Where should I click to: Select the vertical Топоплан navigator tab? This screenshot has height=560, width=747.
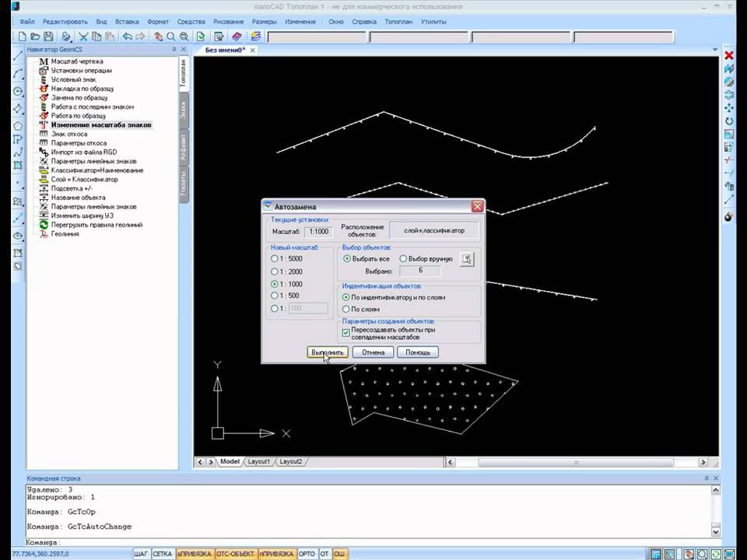point(184,73)
